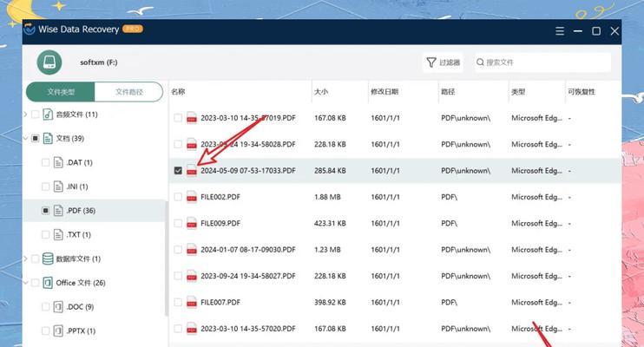This screenshot has height=347, width=644.
Task: Check the box for FILE007.PDF
Action: pyautogui.click(x=178, y=302)
